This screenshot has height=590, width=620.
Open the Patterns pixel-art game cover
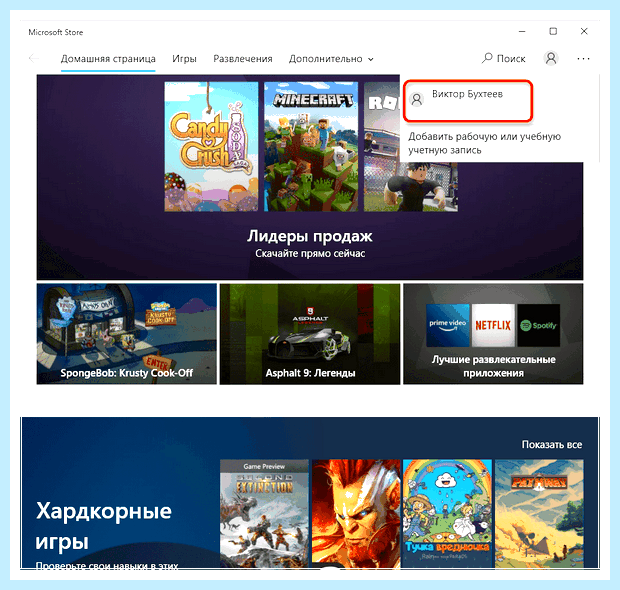click(x=539, y=514)
